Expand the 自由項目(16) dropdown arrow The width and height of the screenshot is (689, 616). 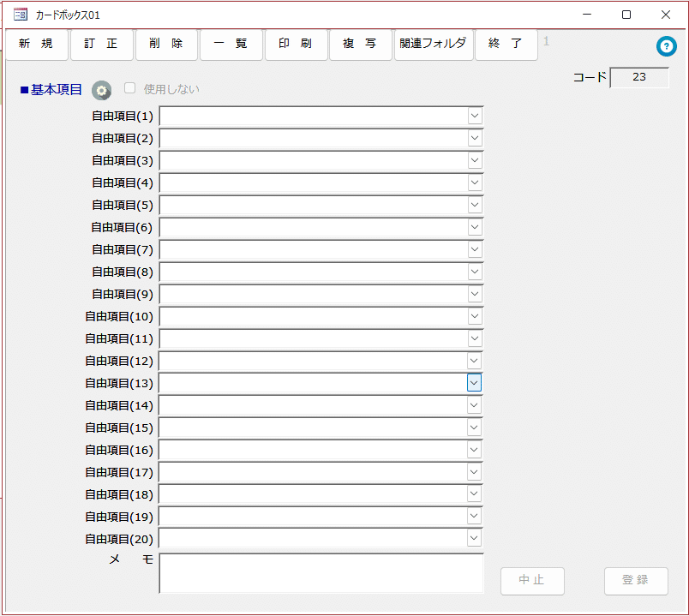pos(474,450)
